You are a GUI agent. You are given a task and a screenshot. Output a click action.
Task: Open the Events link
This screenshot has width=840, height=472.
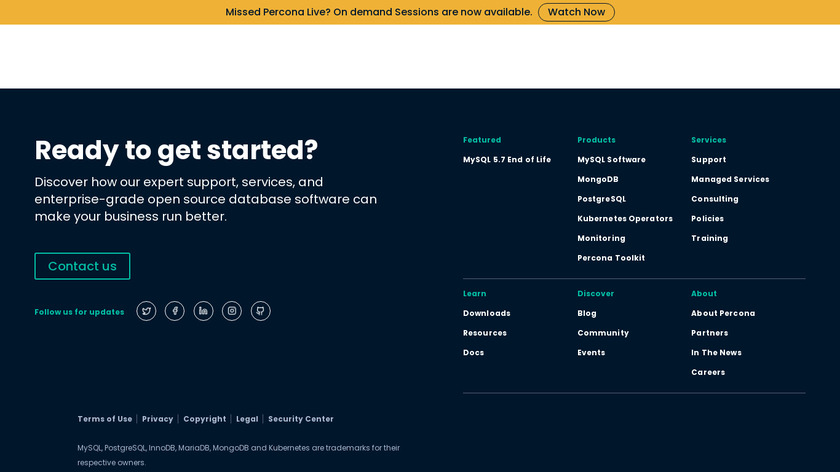coord(591,353)
